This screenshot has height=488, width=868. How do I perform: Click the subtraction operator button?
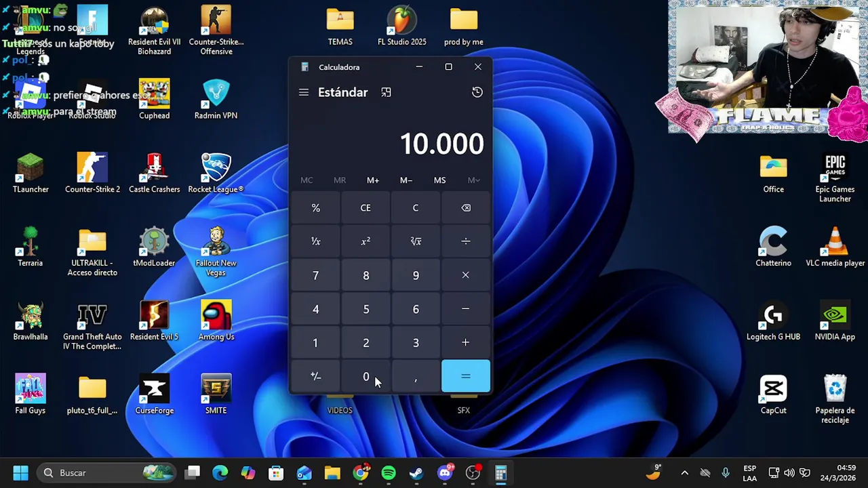[x=466, y=309]
